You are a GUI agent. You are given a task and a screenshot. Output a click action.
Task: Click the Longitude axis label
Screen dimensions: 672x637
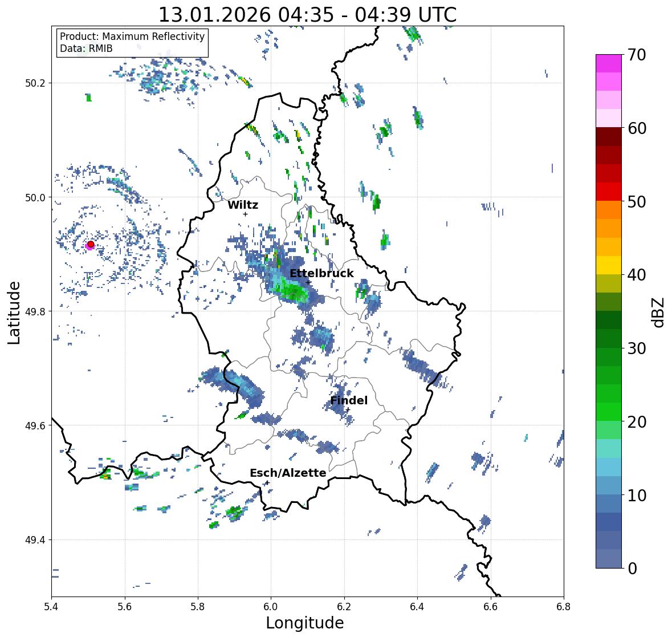point(305,623)
